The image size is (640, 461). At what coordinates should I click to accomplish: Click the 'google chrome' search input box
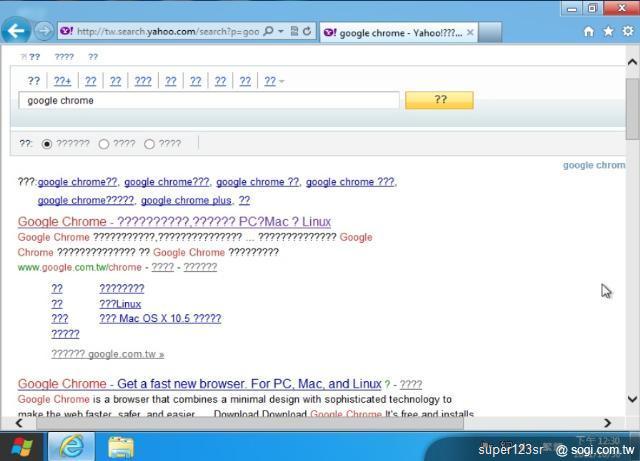coord(209,100)
